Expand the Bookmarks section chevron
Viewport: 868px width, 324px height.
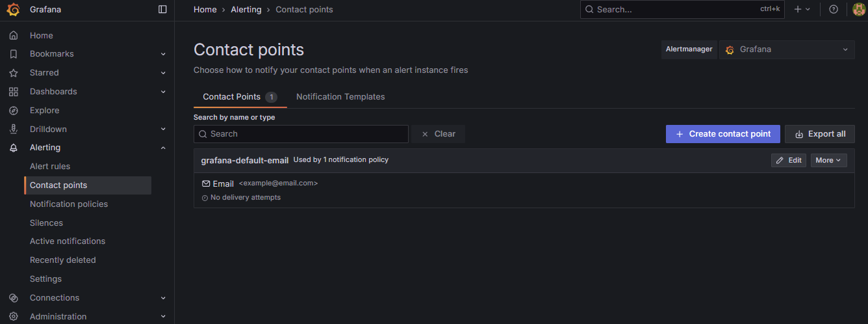[163, 54]
